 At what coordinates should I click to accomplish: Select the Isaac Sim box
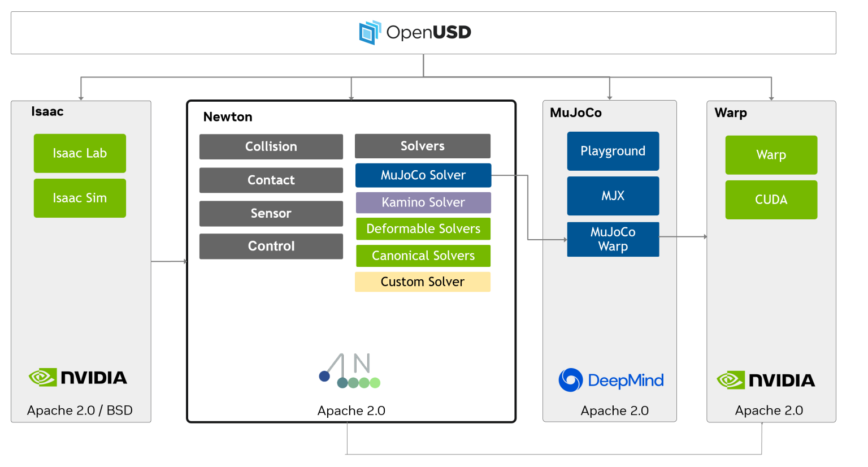point(80,198)
